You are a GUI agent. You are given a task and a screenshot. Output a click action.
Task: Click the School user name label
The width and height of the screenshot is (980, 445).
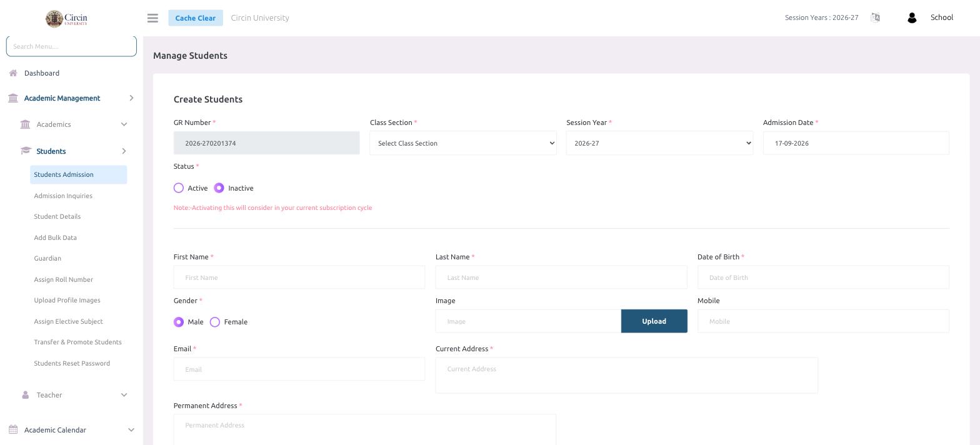point(942,17)
